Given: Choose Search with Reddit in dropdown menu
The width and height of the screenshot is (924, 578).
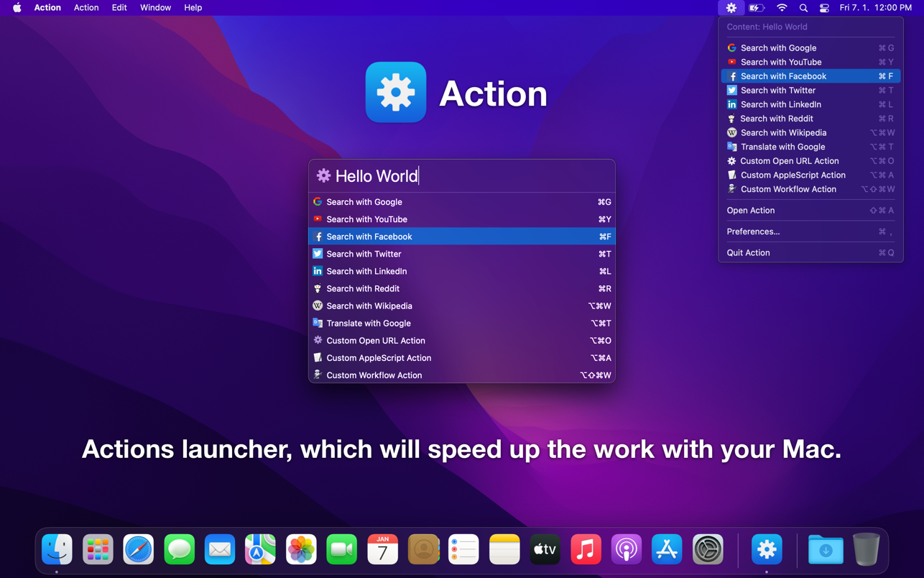Looking at the screenshot, I should 810,119.
